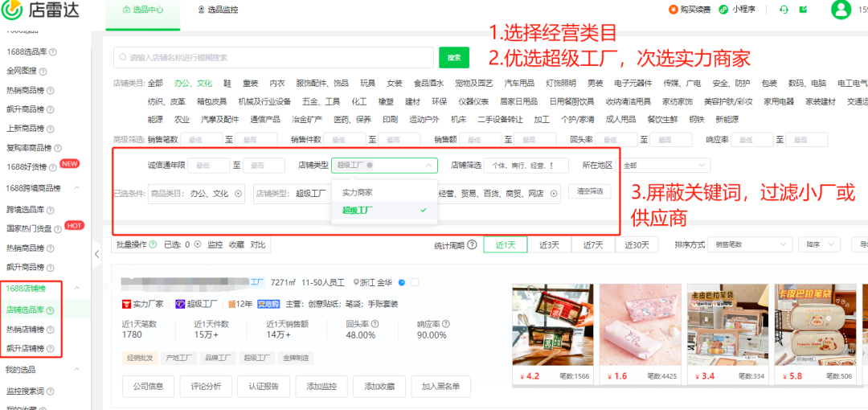Tick the checkbox beside the shop location
Image resolution: width=868 pixels, height=410 pixels.
click(x=414, y=283)
